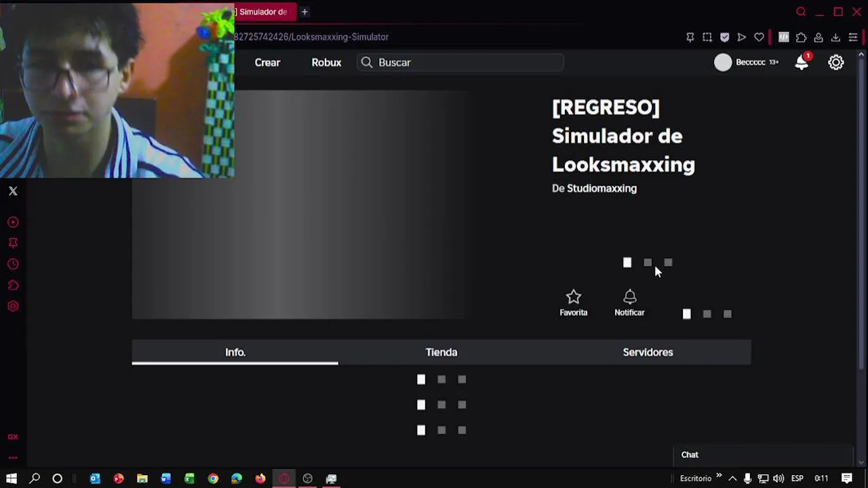Screen dimensions: 868x488
Task: Select the Simulador de browser tab
Action: (x=263, y=12)
